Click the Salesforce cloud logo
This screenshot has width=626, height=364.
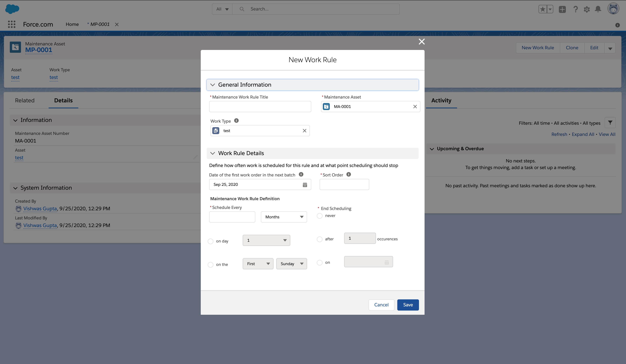[x=12, y=9]
